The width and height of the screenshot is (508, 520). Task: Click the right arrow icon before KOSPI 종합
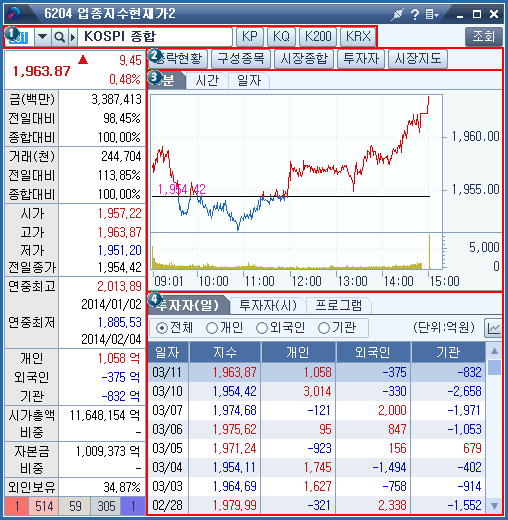tap(73, 37)
